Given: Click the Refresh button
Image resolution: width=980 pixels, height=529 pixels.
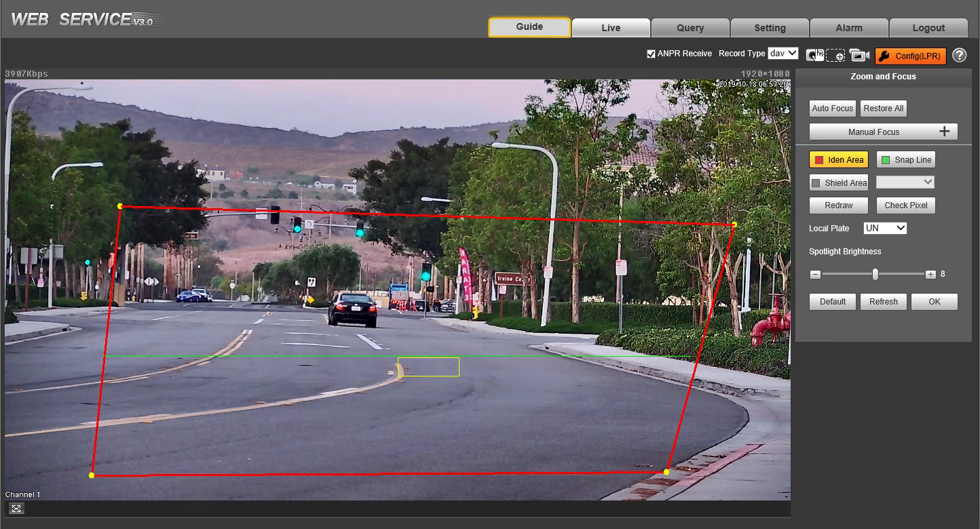Looking at the screenshot, I should pos(884,302).
